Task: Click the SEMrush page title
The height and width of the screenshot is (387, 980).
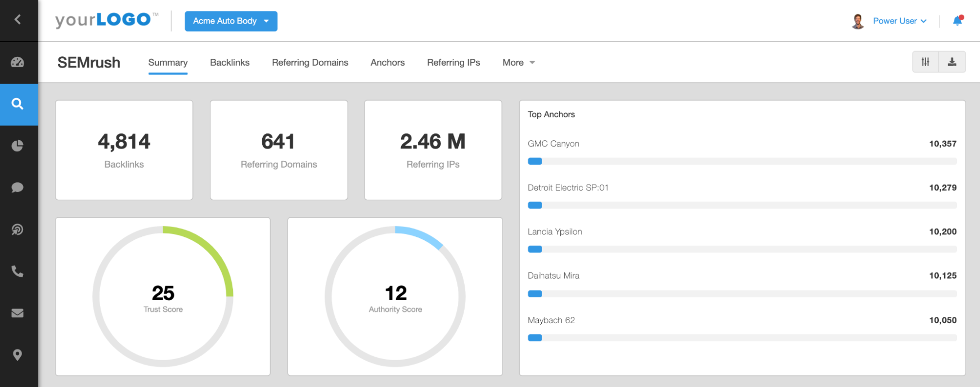Action: [x=89, y=62]
